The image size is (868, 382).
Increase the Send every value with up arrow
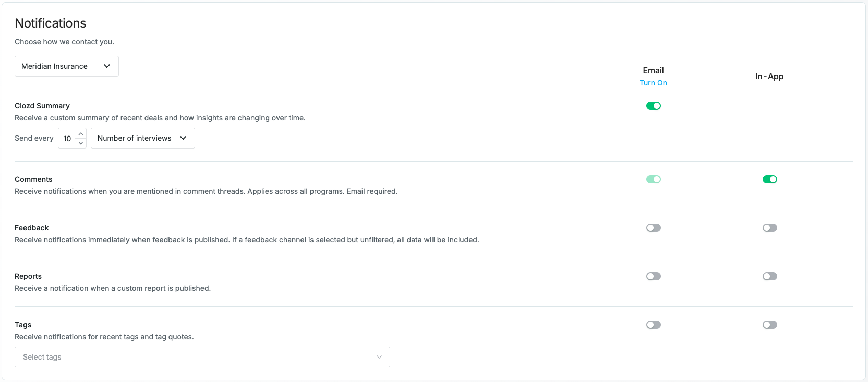pyautogui.click(x=81, y=133)
